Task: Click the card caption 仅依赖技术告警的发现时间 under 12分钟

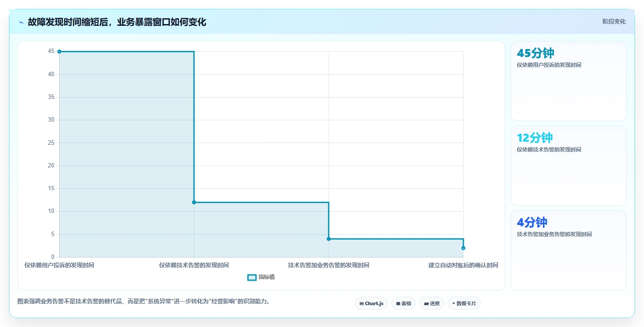Action: pyautogui.click(x=549, y=150)
